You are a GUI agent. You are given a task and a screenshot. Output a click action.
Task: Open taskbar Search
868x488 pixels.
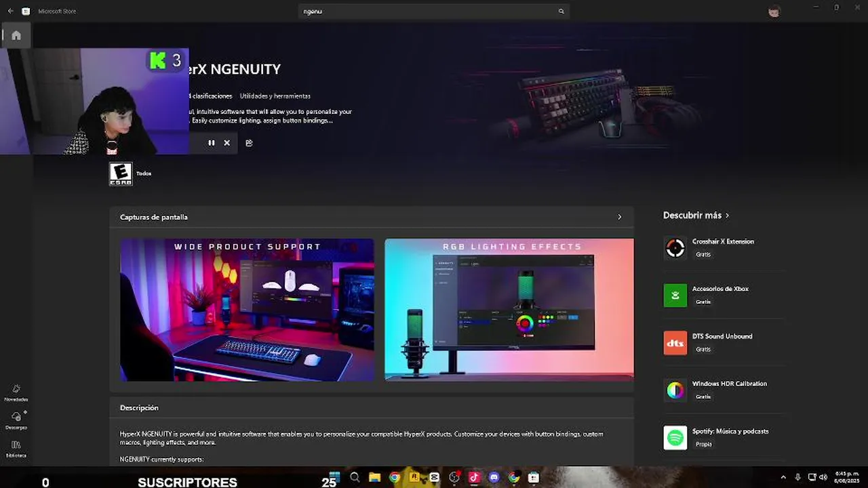355,477
